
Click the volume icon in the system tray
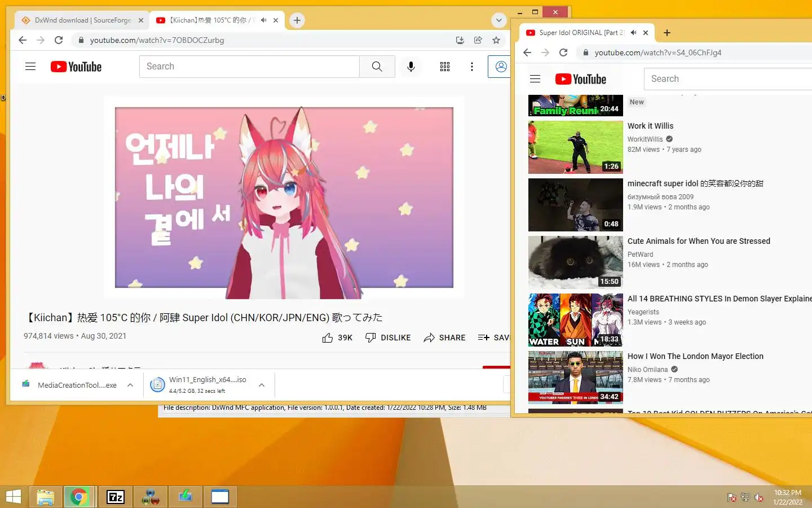coord(759,497)
